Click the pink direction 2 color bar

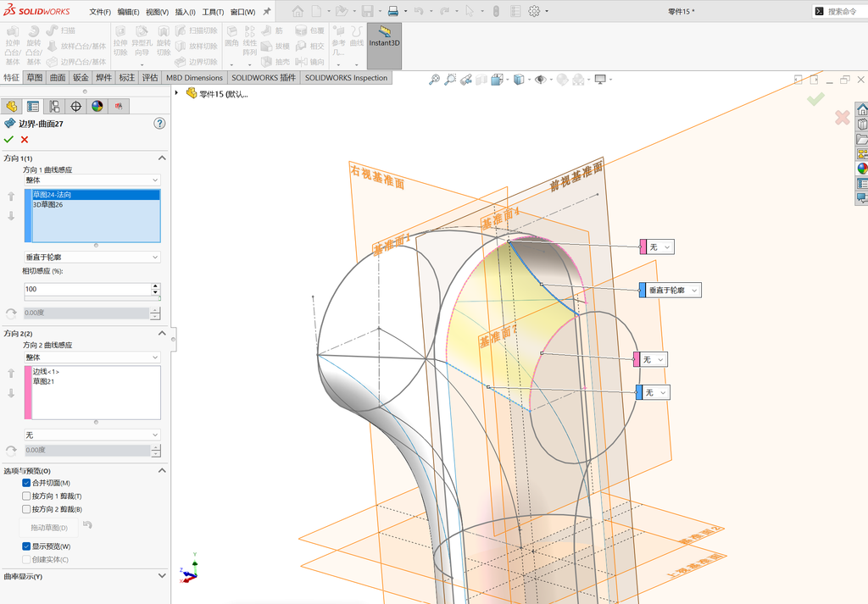28,393
